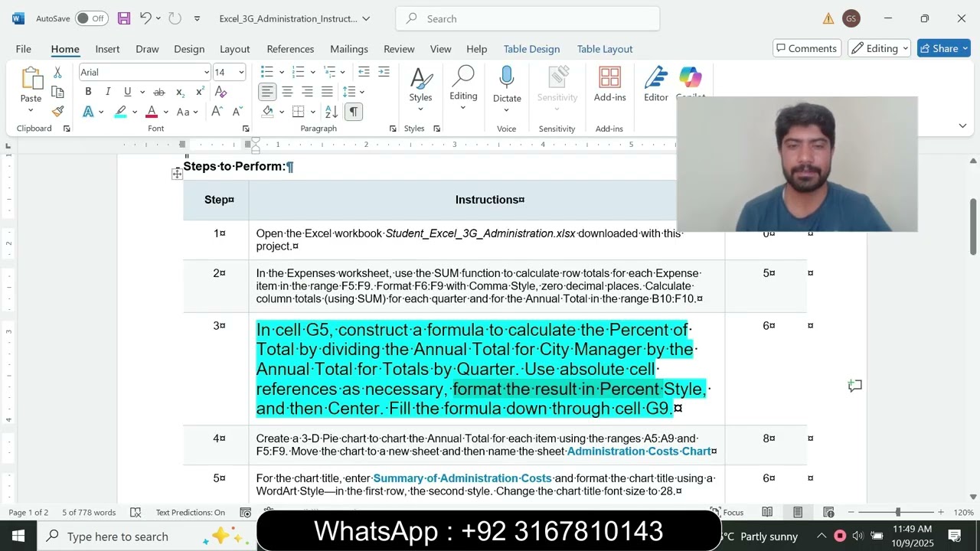
Task: Switch to the Review tab
Action: pyautogui.click(x=399, y=49)
